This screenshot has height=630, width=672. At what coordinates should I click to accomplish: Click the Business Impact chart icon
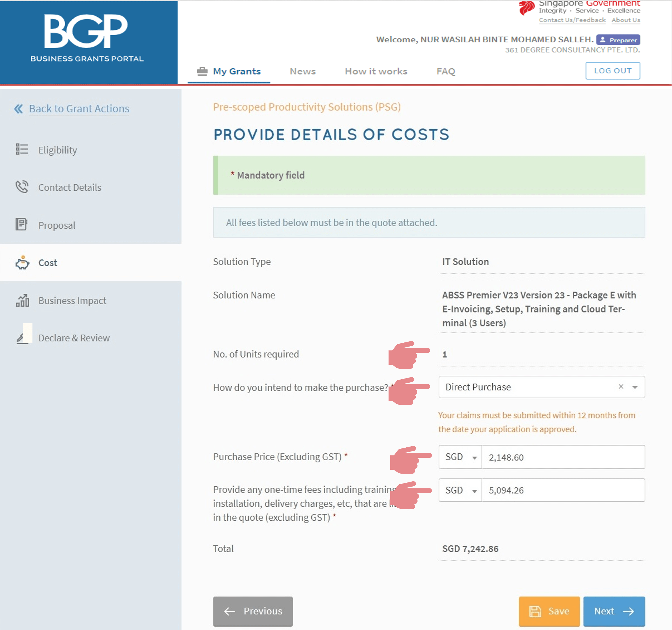tap(22, 300)
